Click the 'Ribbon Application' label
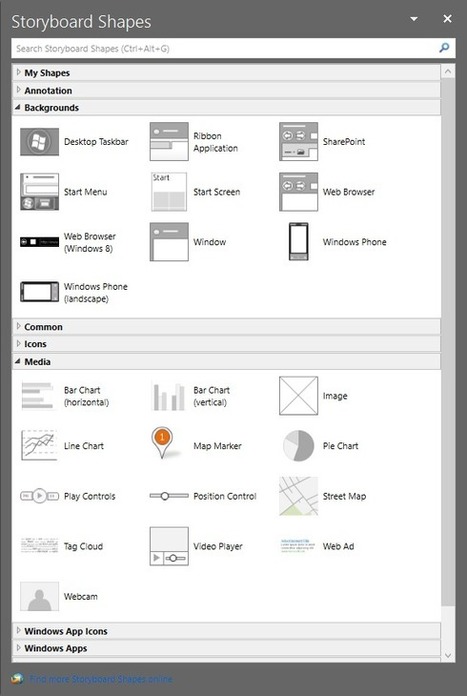Viewport: 467px width, 696px height. click(x=216, y=142)
